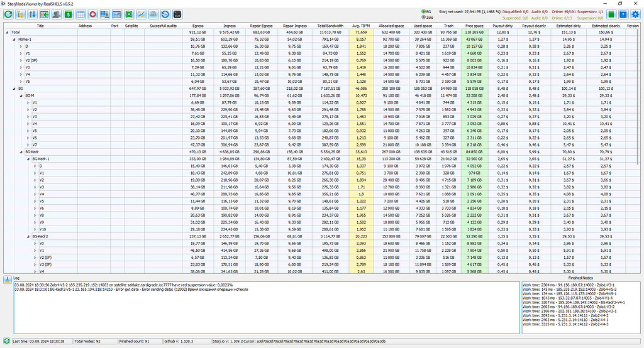Open the SSH terminal icon
Viewport: 644px width, 348px height.
[x=178, y=14]
